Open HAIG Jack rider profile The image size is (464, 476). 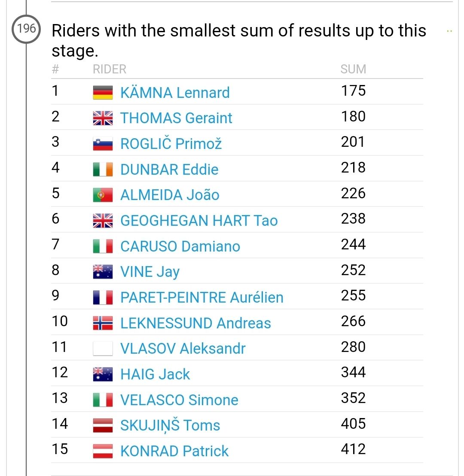point(155,374)
